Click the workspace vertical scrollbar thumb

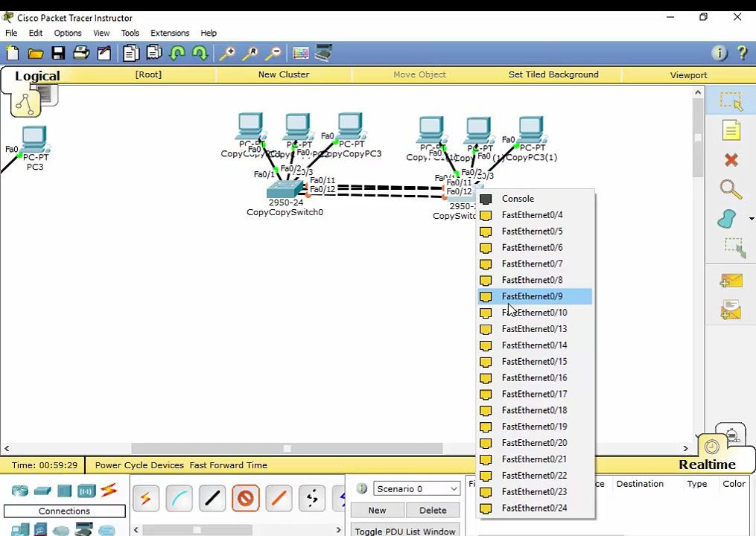pyautogui.click(x=698, y=138)
